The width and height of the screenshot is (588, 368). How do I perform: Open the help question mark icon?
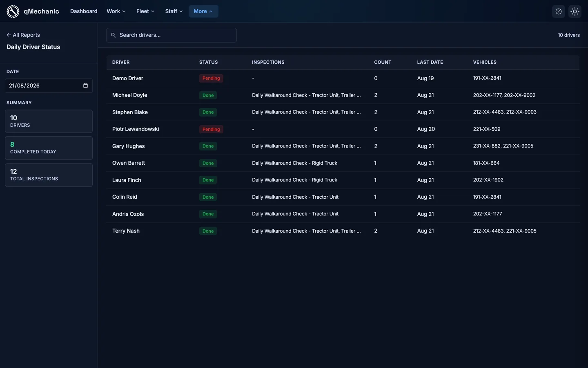point(559,11)
